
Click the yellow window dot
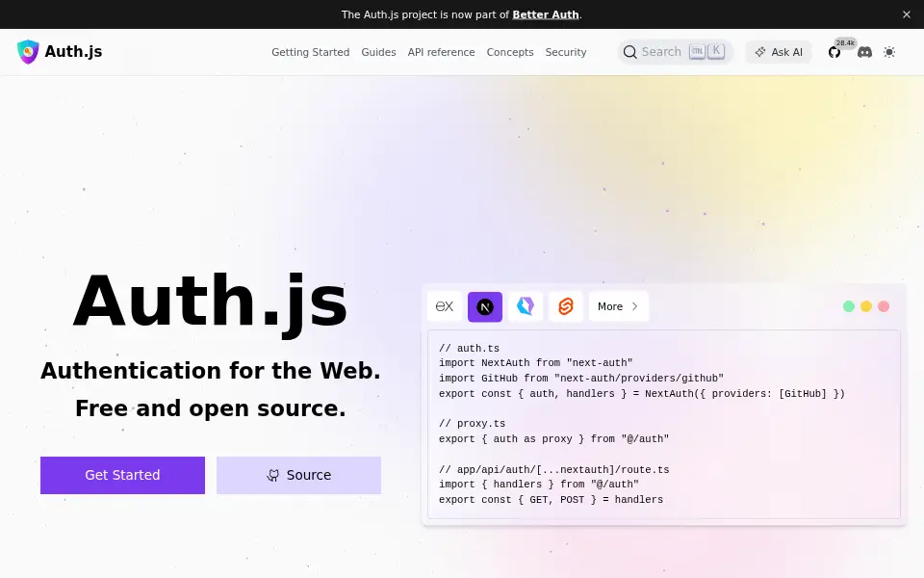click(865, 306)
